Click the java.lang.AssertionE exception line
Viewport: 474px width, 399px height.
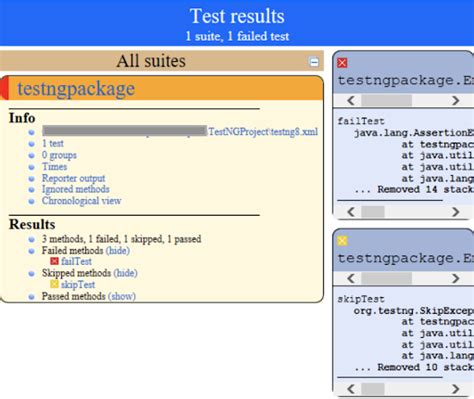point(414,133)
